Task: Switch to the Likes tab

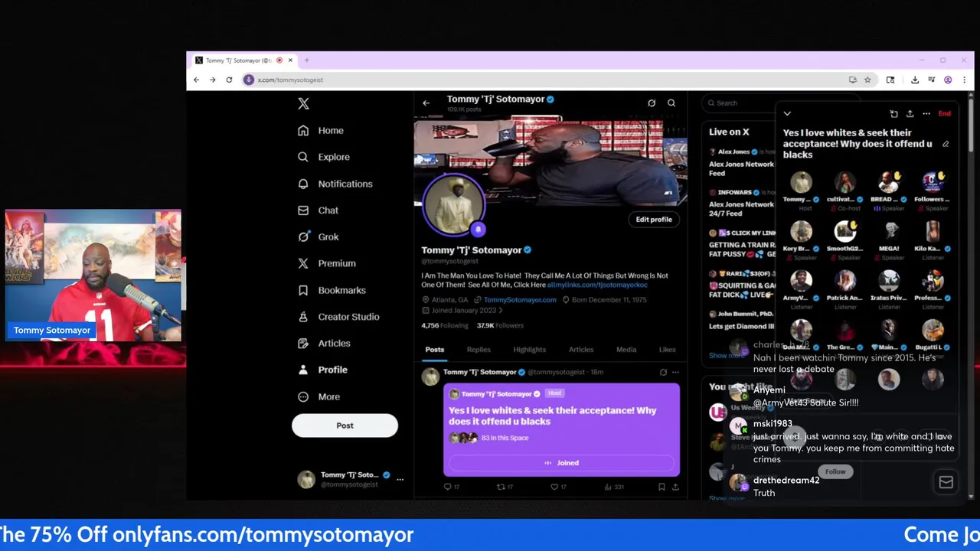Action: [668, 350]
